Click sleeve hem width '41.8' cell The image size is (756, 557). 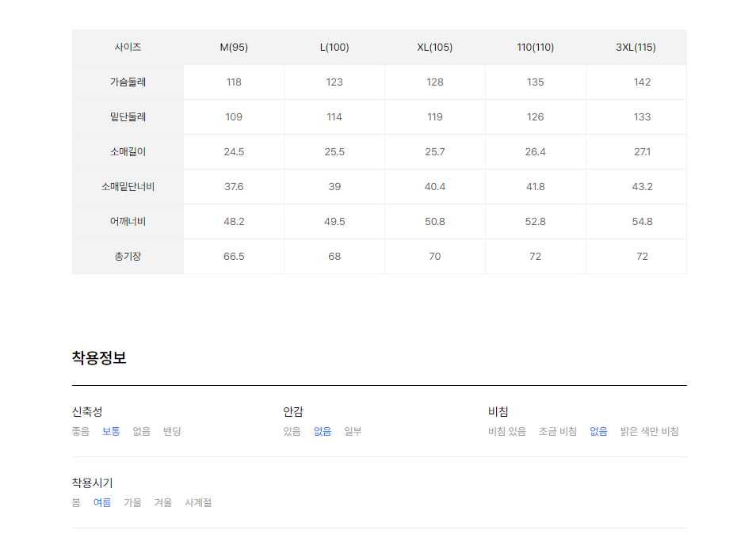[x=535, y=187]
